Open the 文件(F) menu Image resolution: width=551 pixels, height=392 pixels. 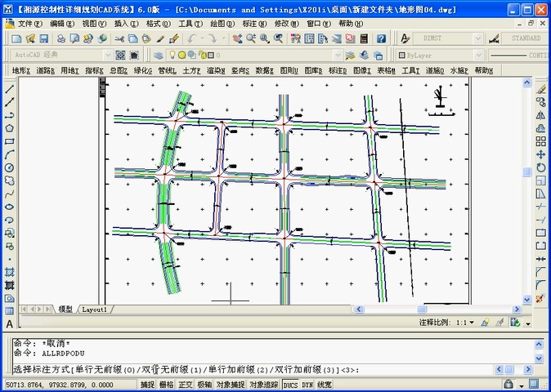coord(30,24)
